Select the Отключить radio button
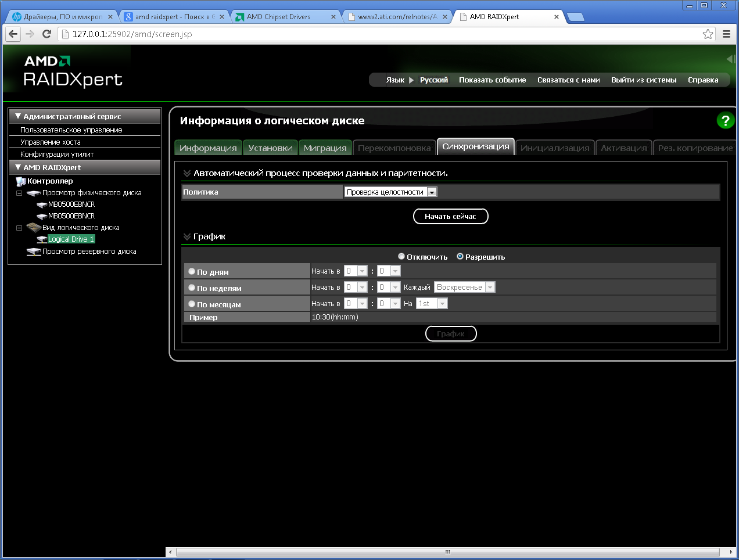The width and height of the screenshot is (739, 560). 401,256
